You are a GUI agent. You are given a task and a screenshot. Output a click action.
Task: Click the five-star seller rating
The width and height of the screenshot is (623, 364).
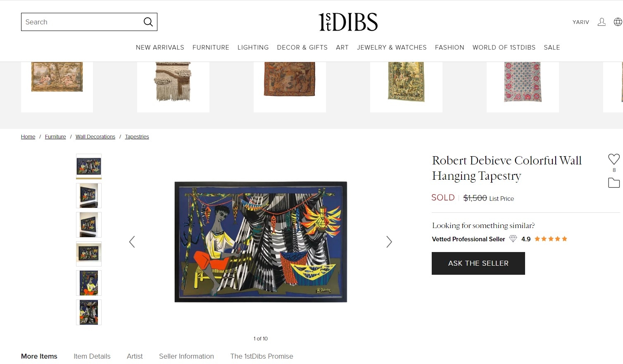coord(551,239)
